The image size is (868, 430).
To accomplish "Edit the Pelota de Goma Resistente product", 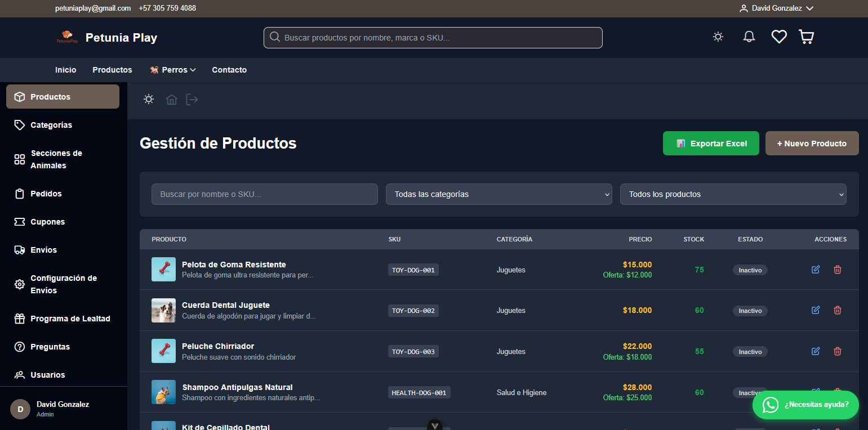I will point(815,270).
